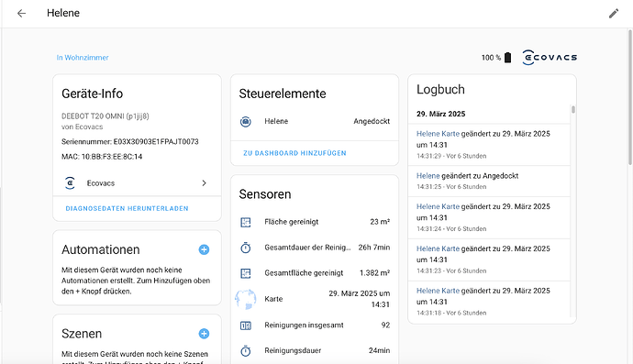Open the Fläche gereinigt sensor
Image resolution: width=633 pixels, height=364 pixels.
point(315,222)
